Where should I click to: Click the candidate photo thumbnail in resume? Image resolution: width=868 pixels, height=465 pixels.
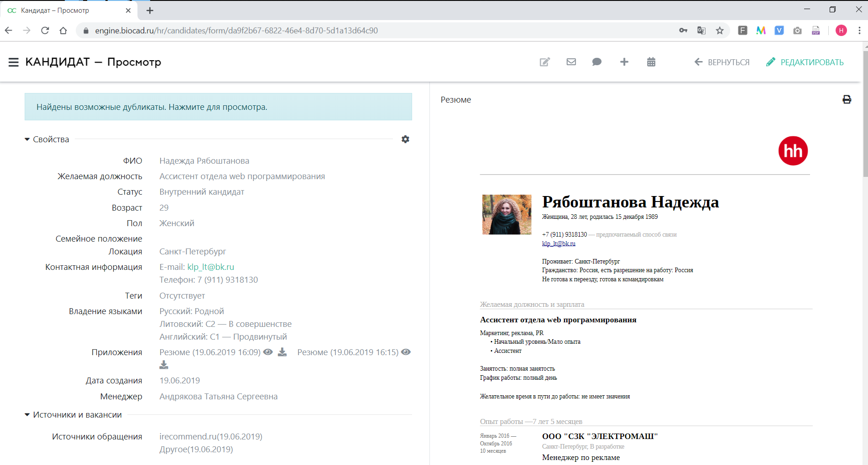(507, 215)
